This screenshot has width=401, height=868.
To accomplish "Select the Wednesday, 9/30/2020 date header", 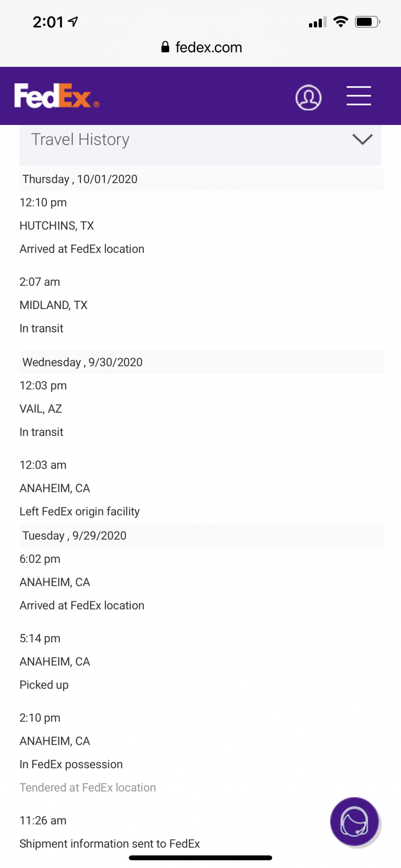I will [x=202, y=362].
